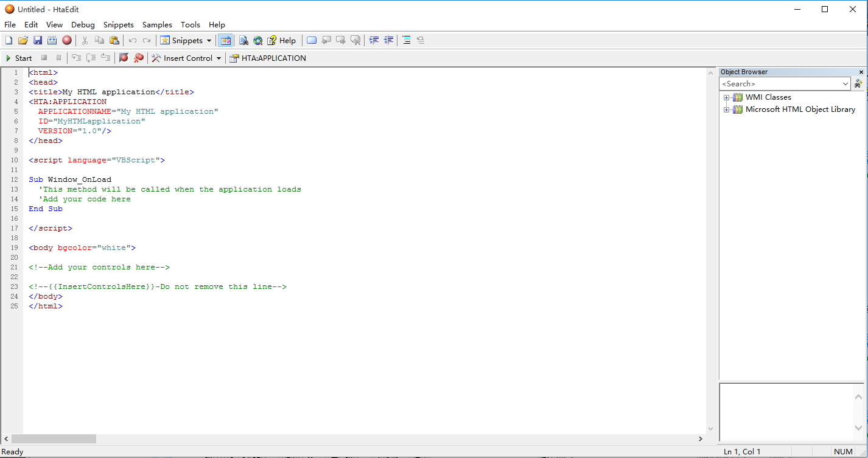Screen dimensions: 868x458
Task: Open the Samples menu
Action: (157, 24)
